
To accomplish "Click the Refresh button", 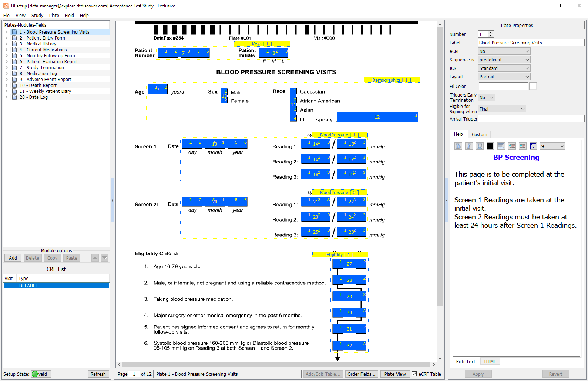I will 98,374.
